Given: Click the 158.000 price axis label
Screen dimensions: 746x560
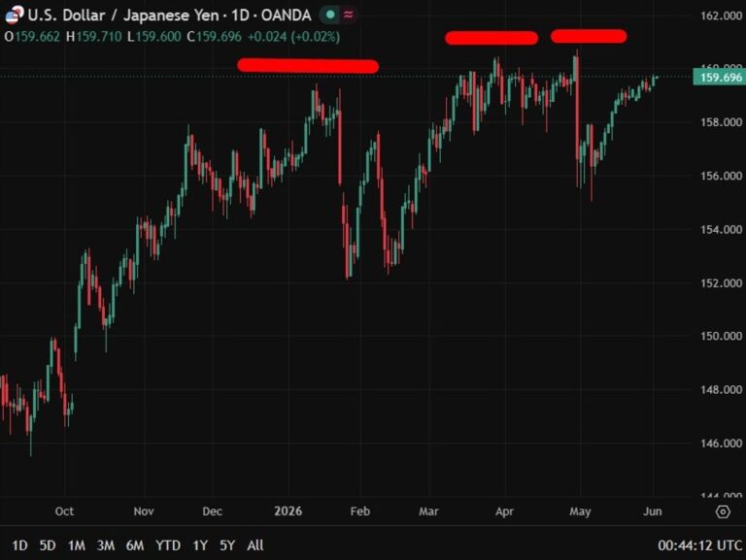Looking at the screenshot, I should coord(721,122).
